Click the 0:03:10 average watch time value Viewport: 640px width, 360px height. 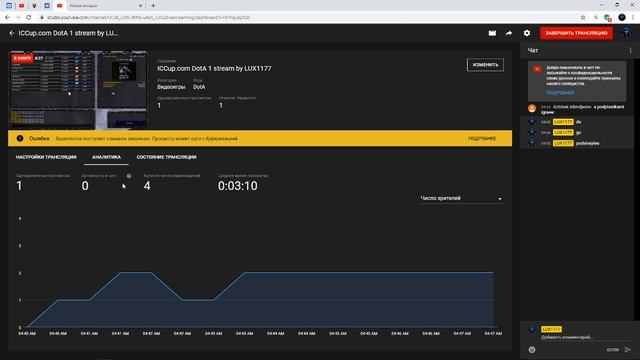point(238,186)
